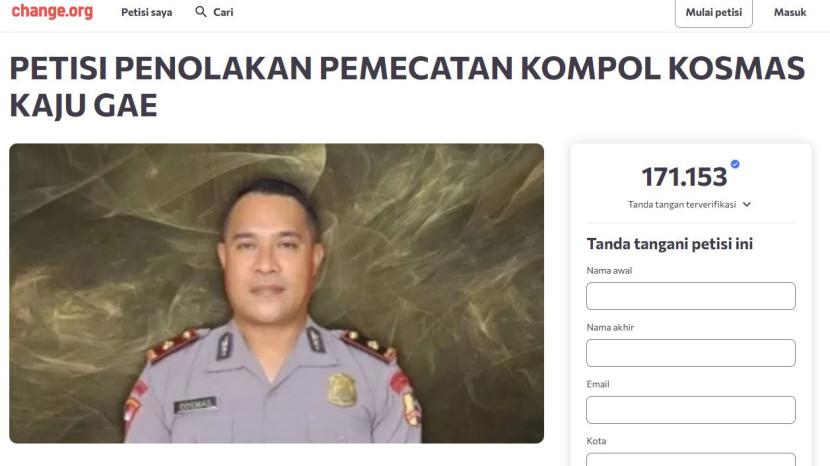Click the Mulai petisi button
This screenshot has width=830, height=466.
(x=714, y=13)
